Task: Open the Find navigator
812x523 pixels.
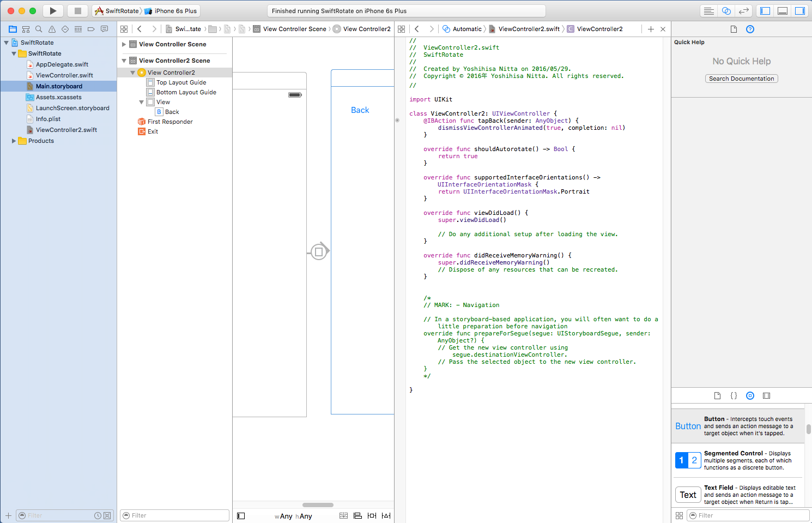Action: (x=39, y=29)
